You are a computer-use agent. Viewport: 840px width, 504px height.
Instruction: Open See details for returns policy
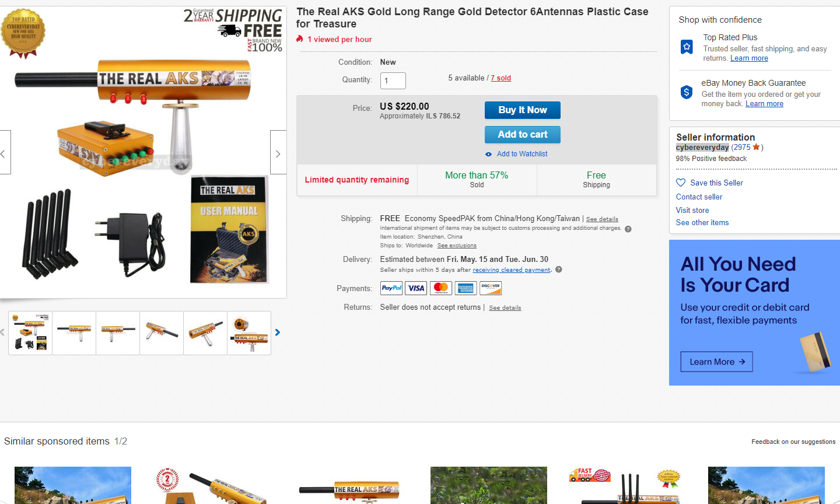(x=505, y=308)
